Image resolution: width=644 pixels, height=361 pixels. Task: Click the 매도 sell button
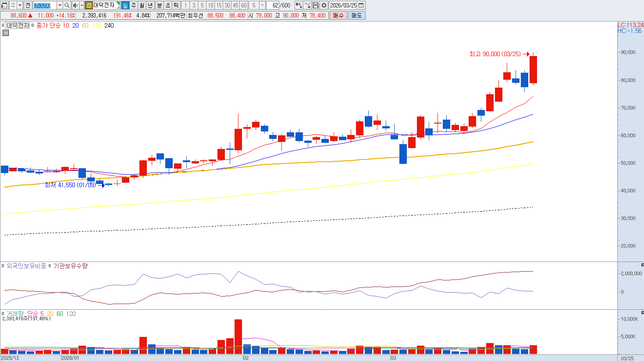click(356, 15)
